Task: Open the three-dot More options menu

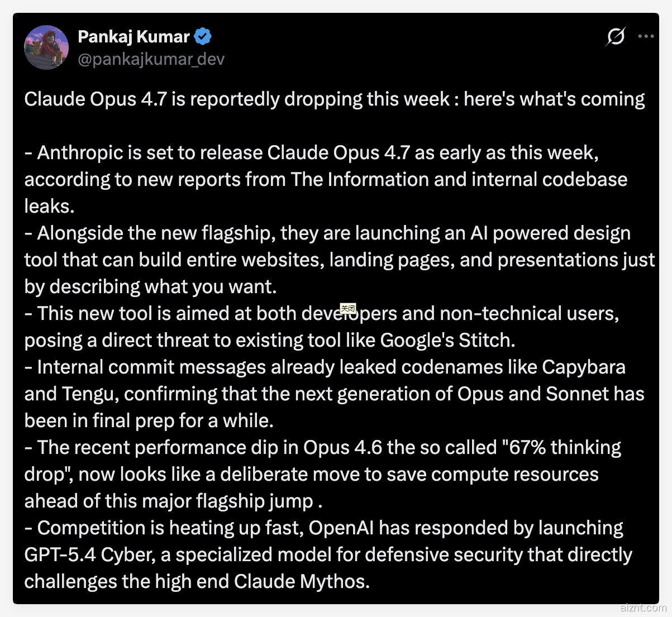Action: pos(645,37)
